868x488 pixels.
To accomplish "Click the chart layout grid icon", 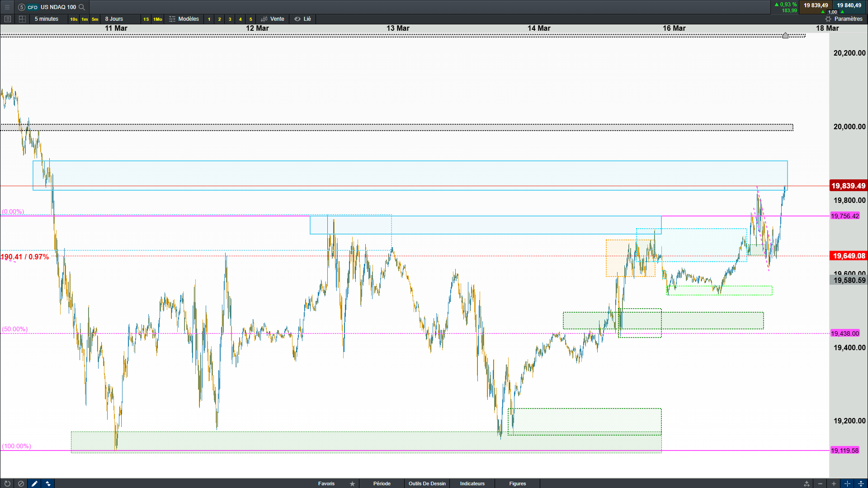I will tap(22, 19).
